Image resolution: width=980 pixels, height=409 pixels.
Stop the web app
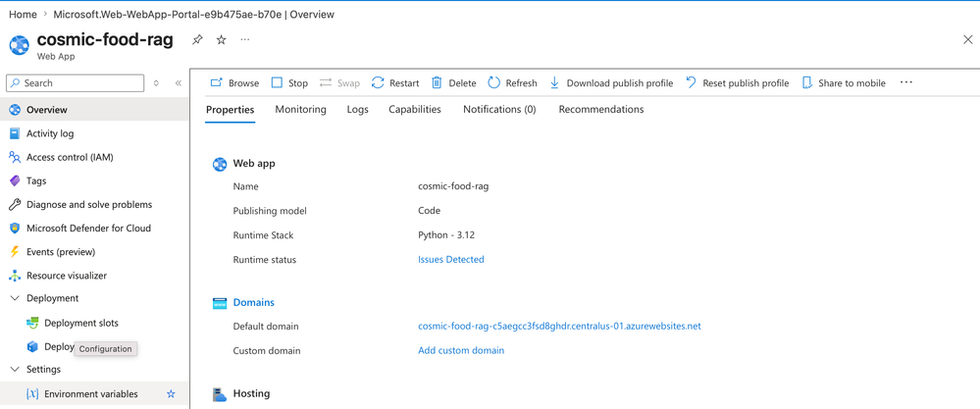tap(289, 83)
